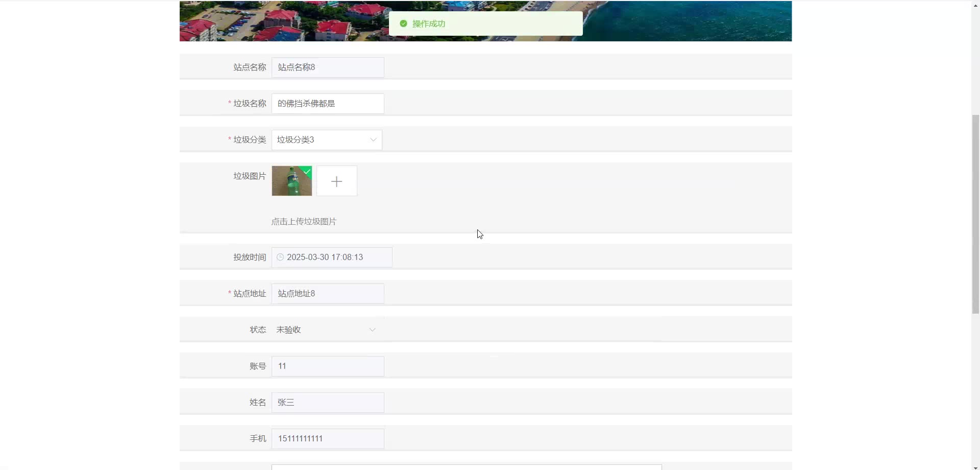This screenshot has height=470, width=980.
Task: Click the scrollbar down arrow
Action: (975, 467)
